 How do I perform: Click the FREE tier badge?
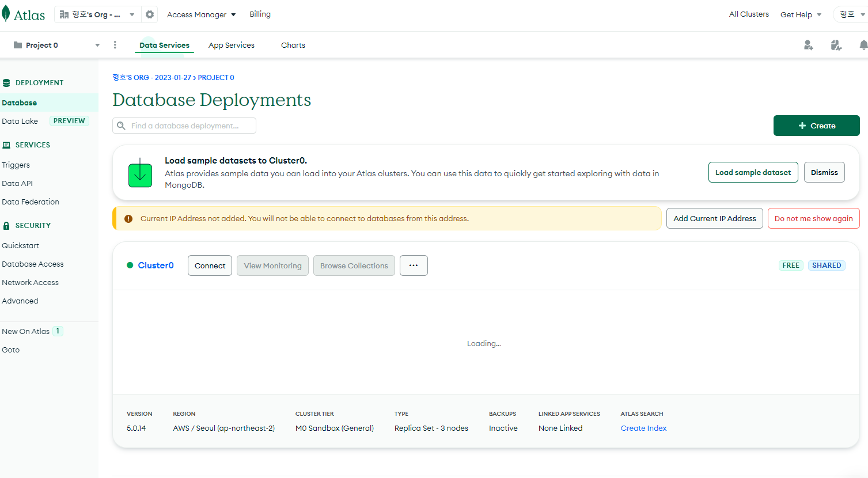click(x=791, y=265)
